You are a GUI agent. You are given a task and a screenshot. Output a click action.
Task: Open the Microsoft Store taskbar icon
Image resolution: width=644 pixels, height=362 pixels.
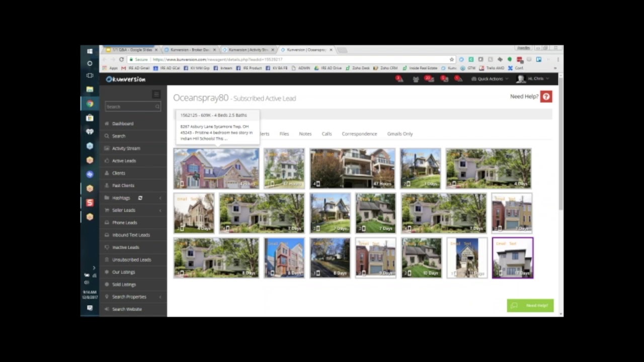(90, 118)
